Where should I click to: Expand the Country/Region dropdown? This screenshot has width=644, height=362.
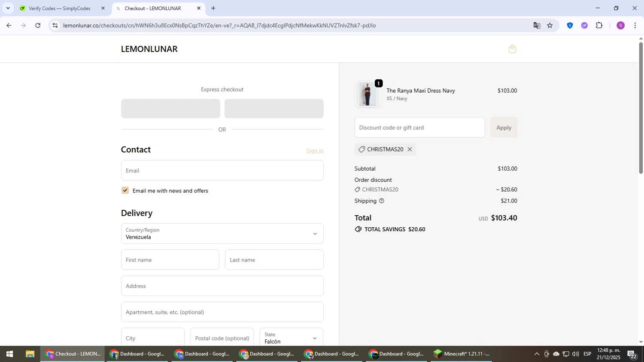pos(222,233)
